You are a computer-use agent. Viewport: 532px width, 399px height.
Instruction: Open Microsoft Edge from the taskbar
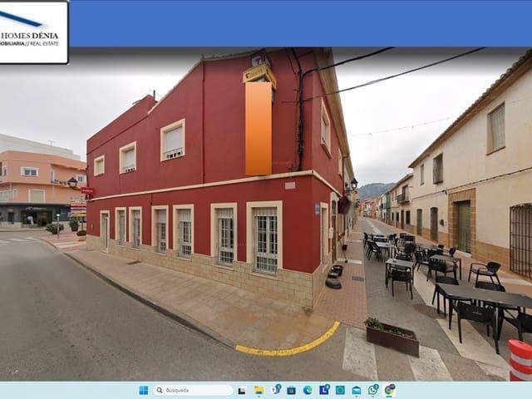(308, 390)
